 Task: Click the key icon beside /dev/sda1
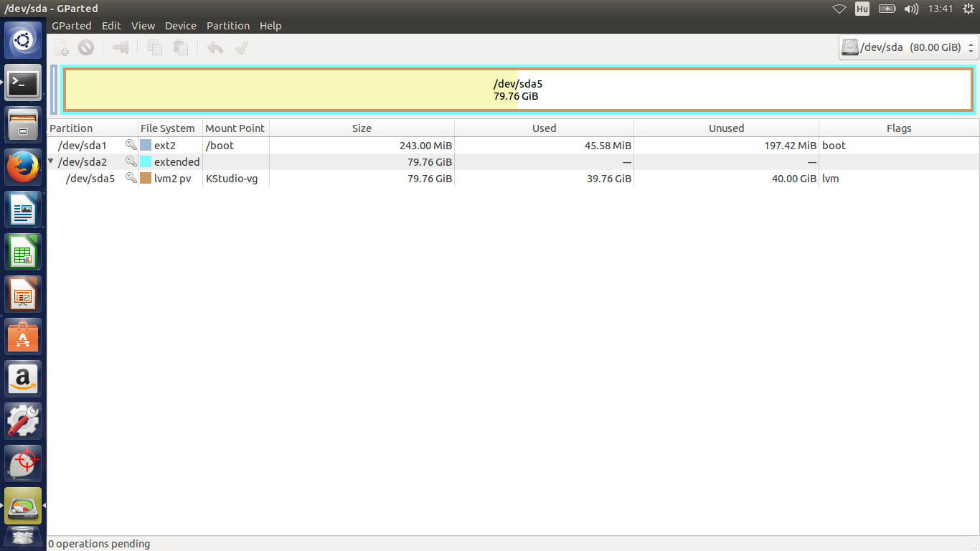(131, 145)
